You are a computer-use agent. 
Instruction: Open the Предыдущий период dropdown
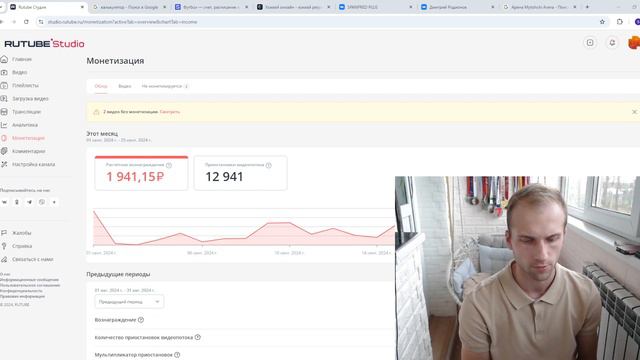[129, 302]
